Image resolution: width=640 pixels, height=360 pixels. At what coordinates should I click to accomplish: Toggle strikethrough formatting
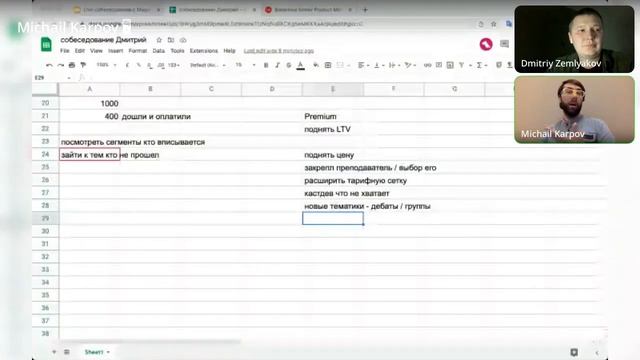(x=289, y=65)
